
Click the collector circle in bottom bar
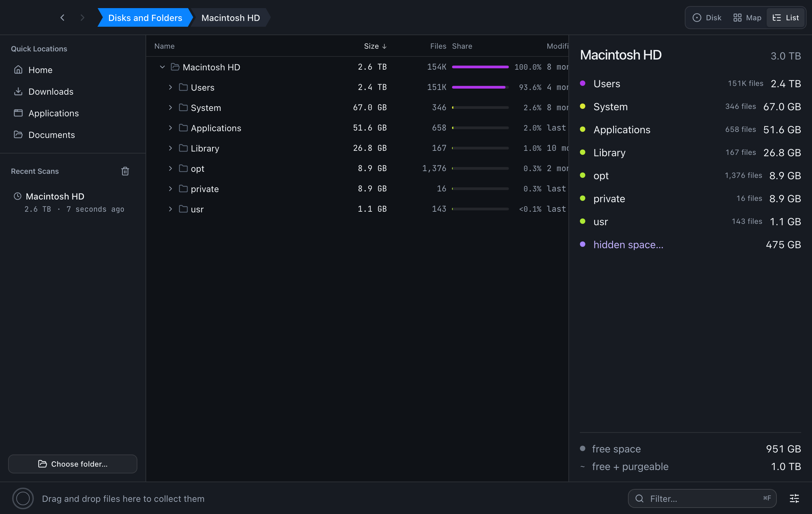(23, 498)
